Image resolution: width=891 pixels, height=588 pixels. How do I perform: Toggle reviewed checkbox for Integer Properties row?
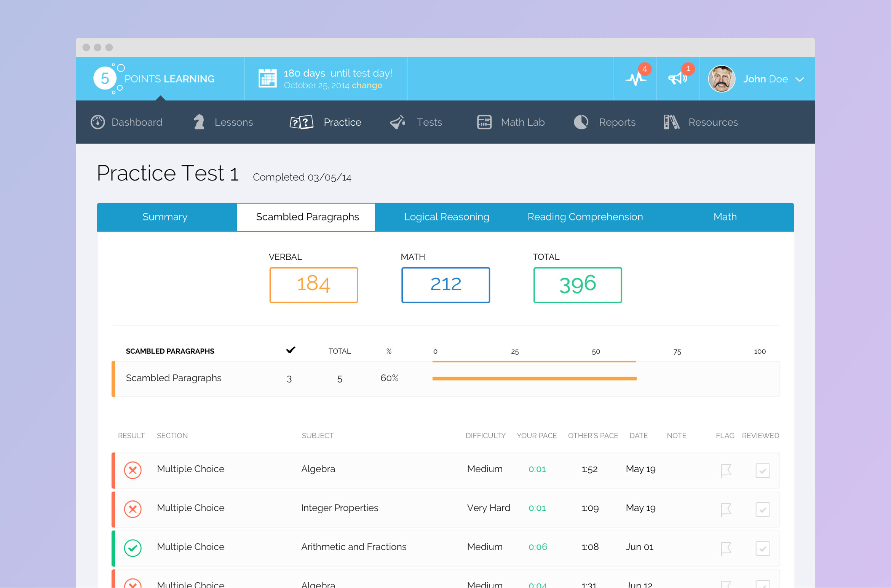[762, 509]
